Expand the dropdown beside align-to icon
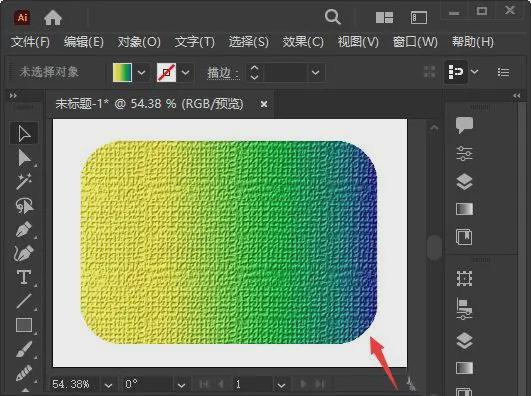Viewport: 531px width, 396px height. (474, 72)
